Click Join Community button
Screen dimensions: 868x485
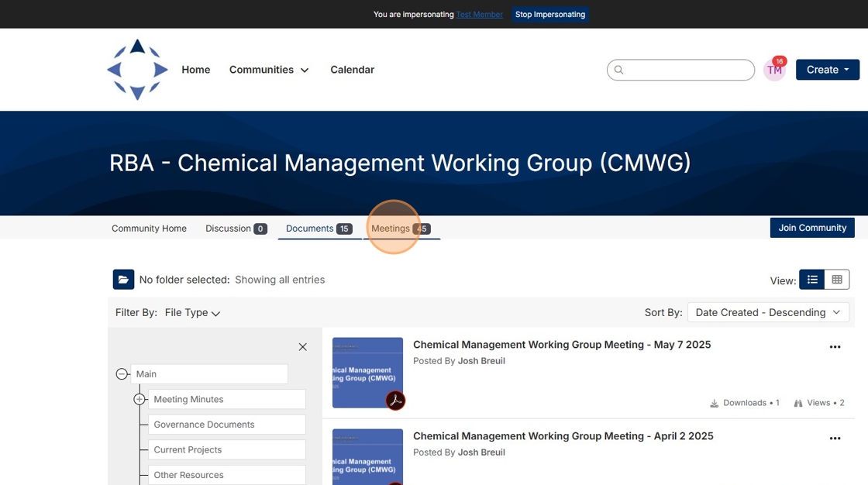point(812,228)
